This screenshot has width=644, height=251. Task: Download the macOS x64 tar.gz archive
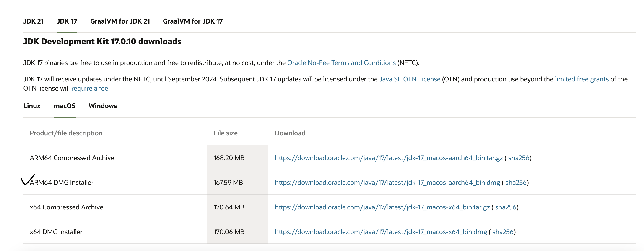pos(382,207)
